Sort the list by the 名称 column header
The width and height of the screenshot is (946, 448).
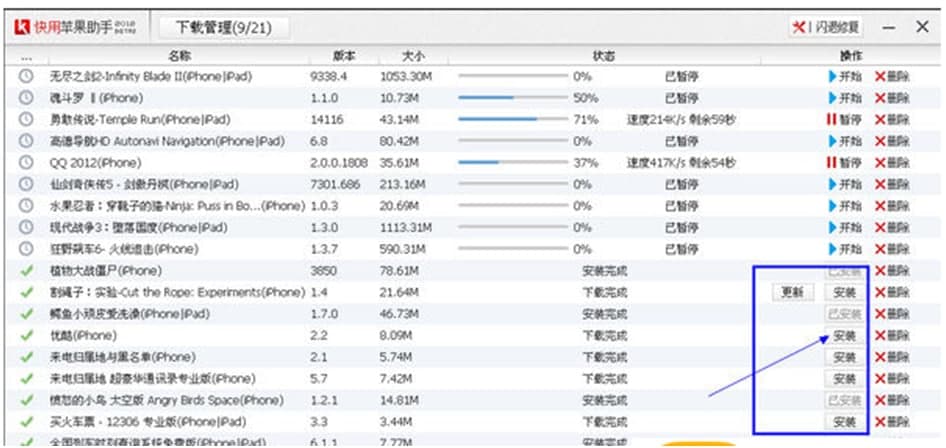click(180, 56)
